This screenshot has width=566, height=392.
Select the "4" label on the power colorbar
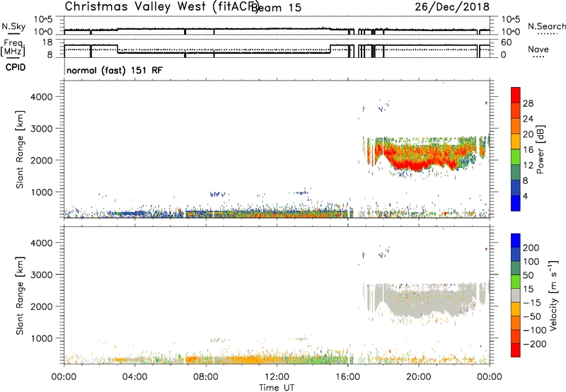coord(526,197)
